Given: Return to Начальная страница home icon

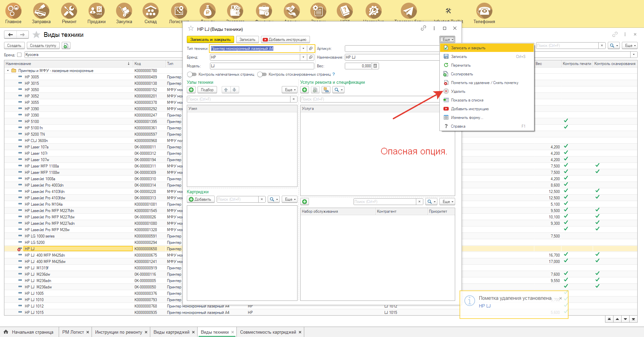Looking at the screenshot, I should pyautogui.click(x=6, y=332).
